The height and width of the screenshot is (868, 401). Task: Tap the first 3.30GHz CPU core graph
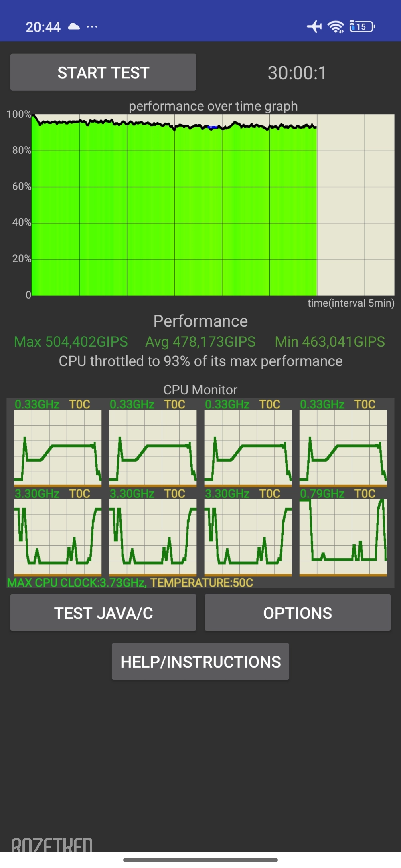tap(58, 537)
